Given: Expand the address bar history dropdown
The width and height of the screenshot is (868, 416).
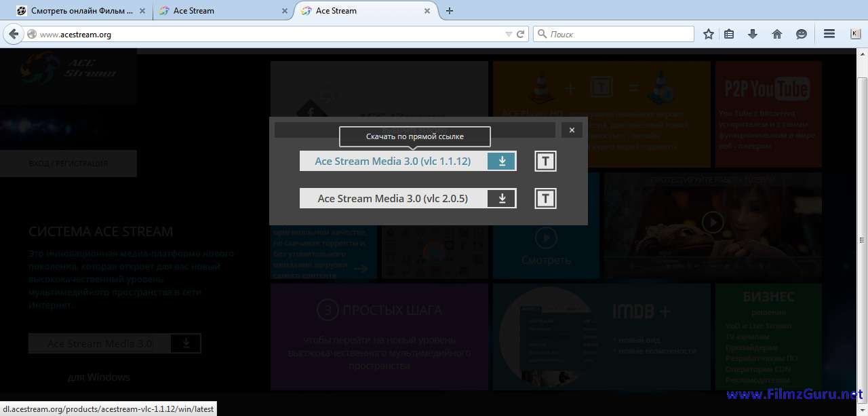Looking at the screenshot, I should click(509, 34).
